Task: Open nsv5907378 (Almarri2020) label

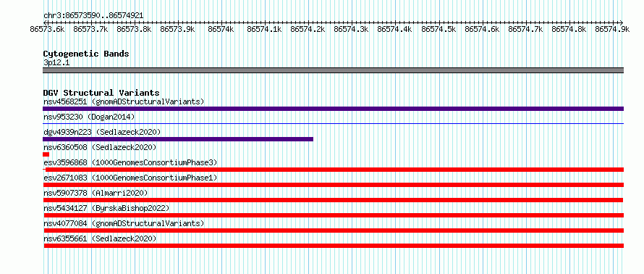Action: 96,193
